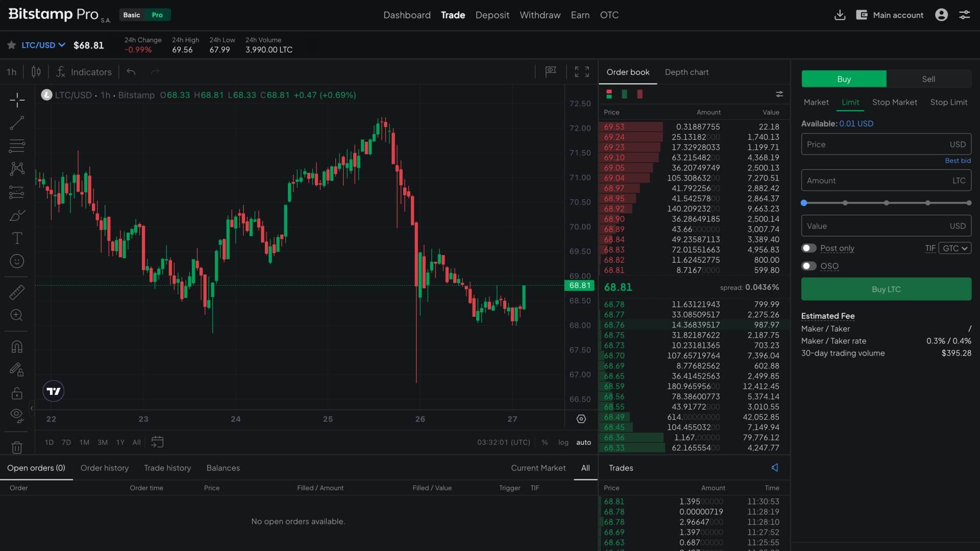Expand the LTC/USD pair selector
The width and height of the screenshot is (980, 551).
43,45
